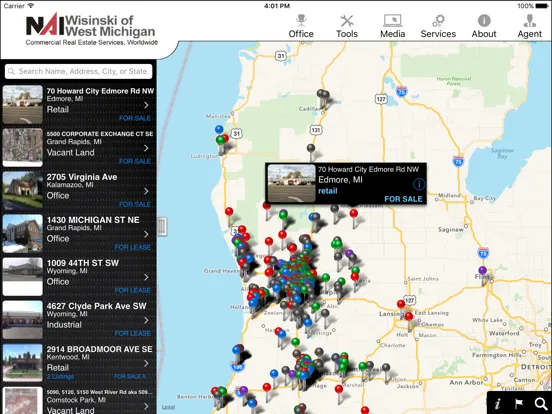Select the gray pin south of route 131 shield
This screenshot has width=552, height=414.
pyautogui.click(x=310, y=148)
